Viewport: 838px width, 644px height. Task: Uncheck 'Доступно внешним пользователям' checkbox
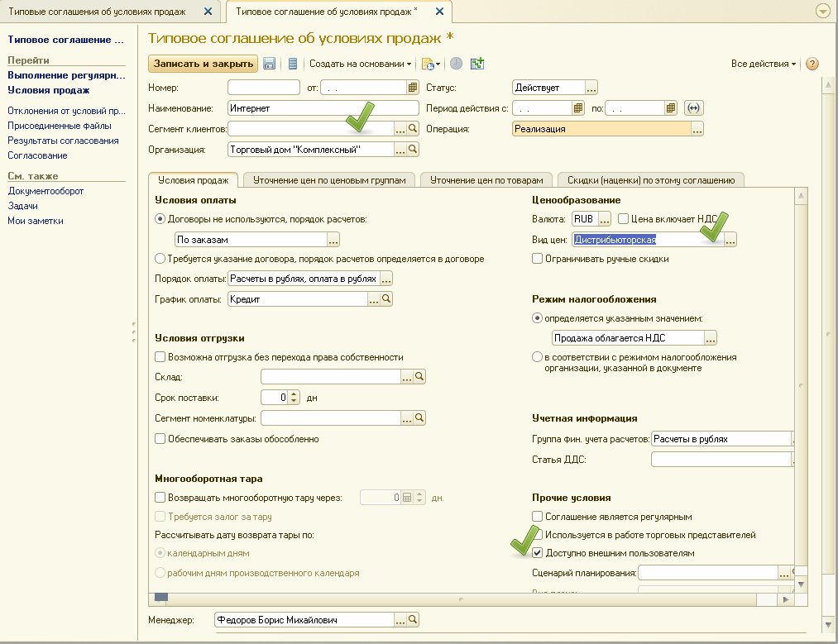click(x=538, y=553)
